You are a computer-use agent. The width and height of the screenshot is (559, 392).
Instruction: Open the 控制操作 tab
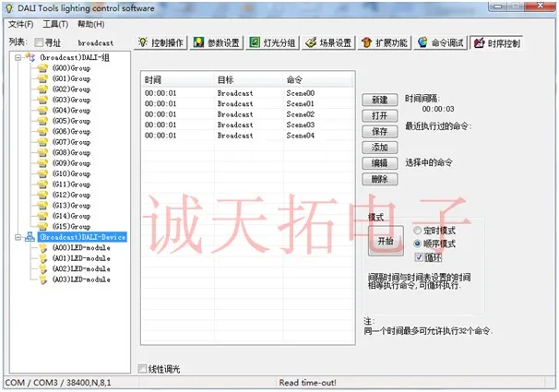(161, 42)
